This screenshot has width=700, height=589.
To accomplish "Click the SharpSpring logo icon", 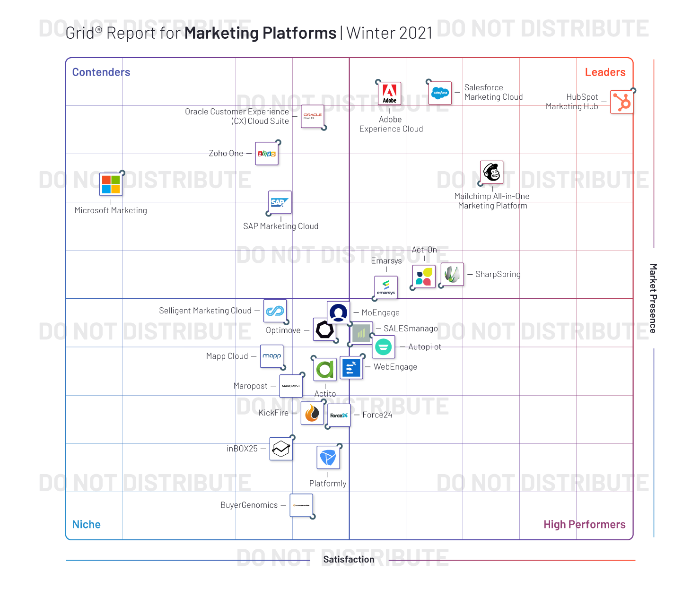I will [451, 274].
